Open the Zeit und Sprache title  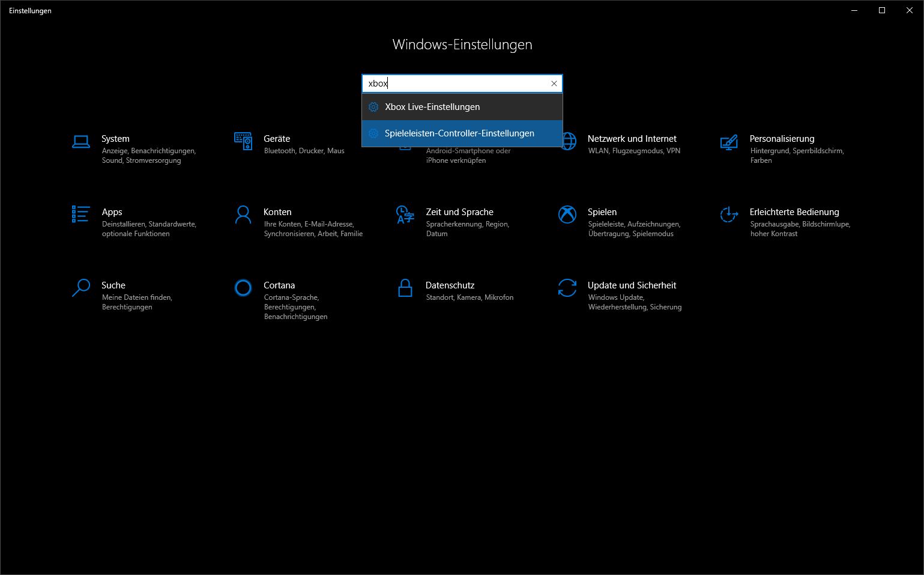pos(459,212)
